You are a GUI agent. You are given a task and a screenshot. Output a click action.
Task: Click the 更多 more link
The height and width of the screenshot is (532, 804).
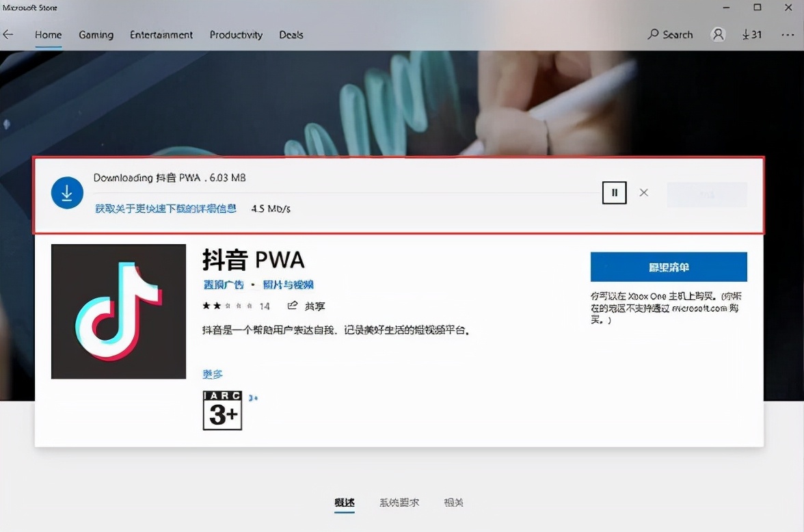[213, 374]
